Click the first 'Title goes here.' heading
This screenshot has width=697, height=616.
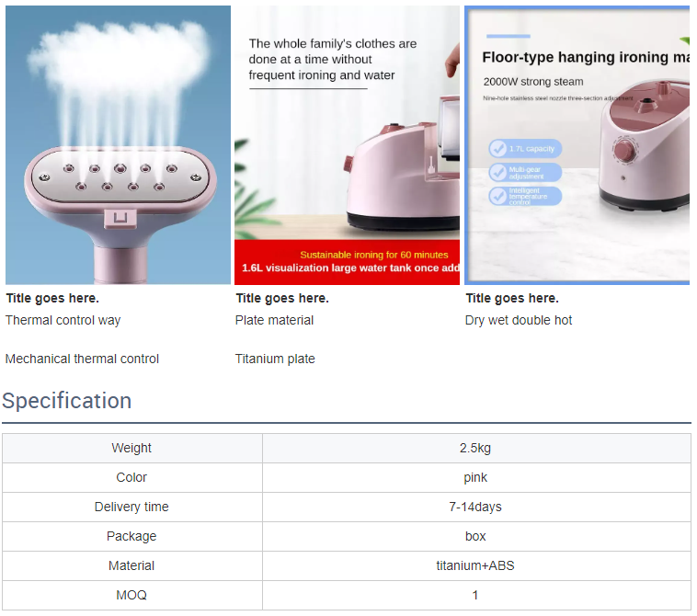(52, 298)
